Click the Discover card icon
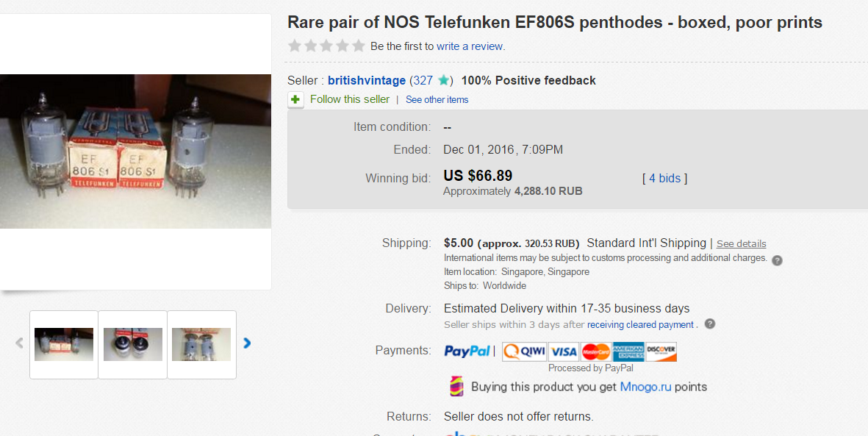Viewport: 868px width, 436px height. 661,351
